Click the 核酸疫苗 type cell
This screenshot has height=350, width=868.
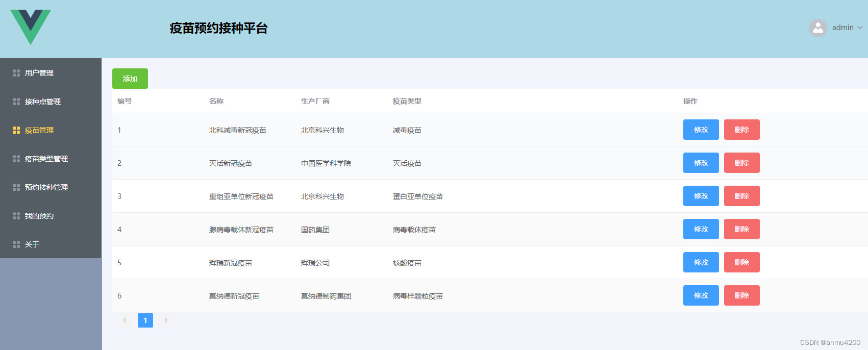pyautogui.click(x=407, y=263)
